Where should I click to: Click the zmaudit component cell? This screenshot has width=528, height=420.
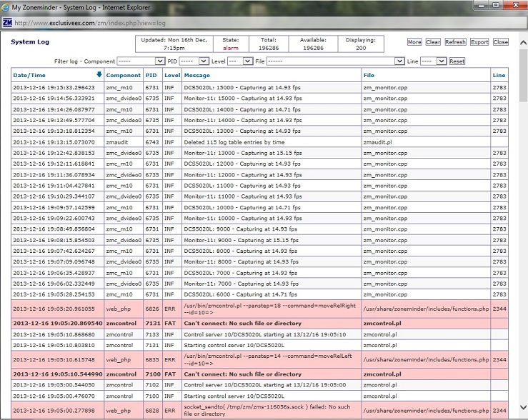[x=117, y=142]
